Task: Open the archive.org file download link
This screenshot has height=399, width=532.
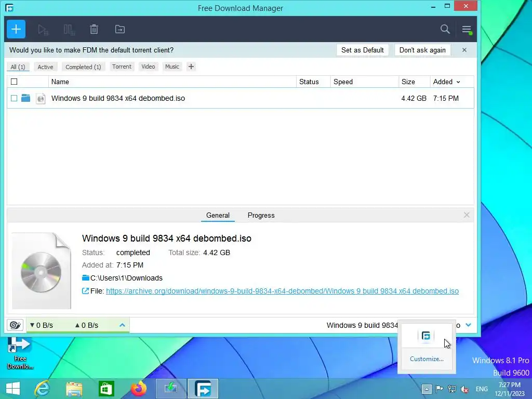Action: coord(282,291)
